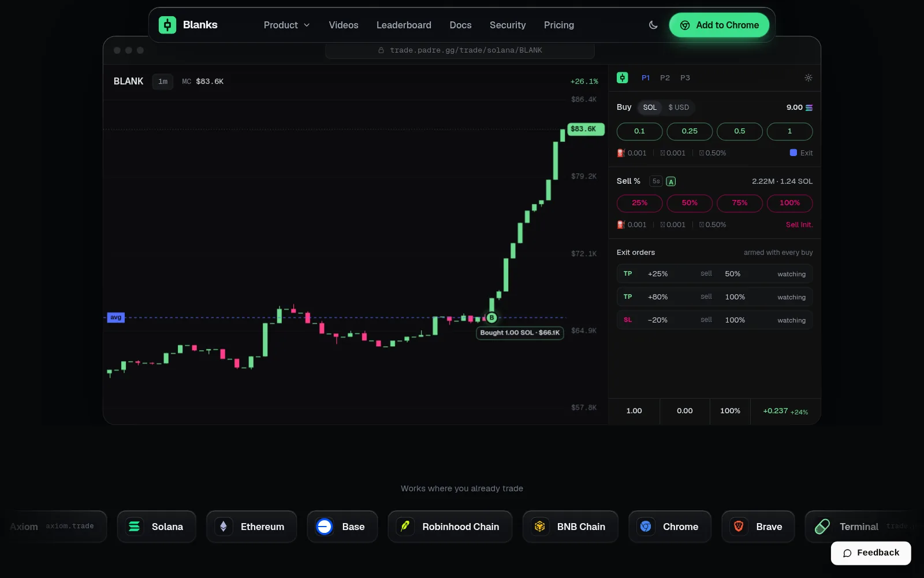The image size is (924, 578).
Task: Click the Terminal pill icon
Action: click(x=822, y=527)
